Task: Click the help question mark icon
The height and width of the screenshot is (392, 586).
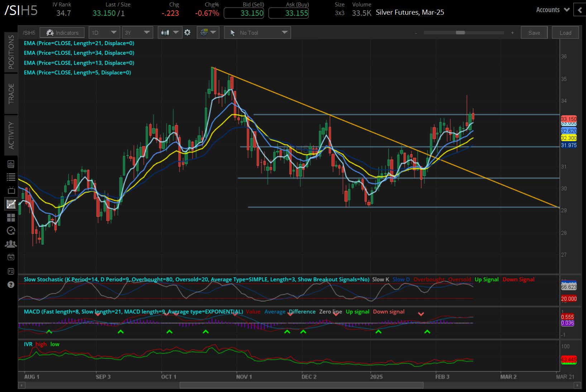Action: tap(11, 285)
